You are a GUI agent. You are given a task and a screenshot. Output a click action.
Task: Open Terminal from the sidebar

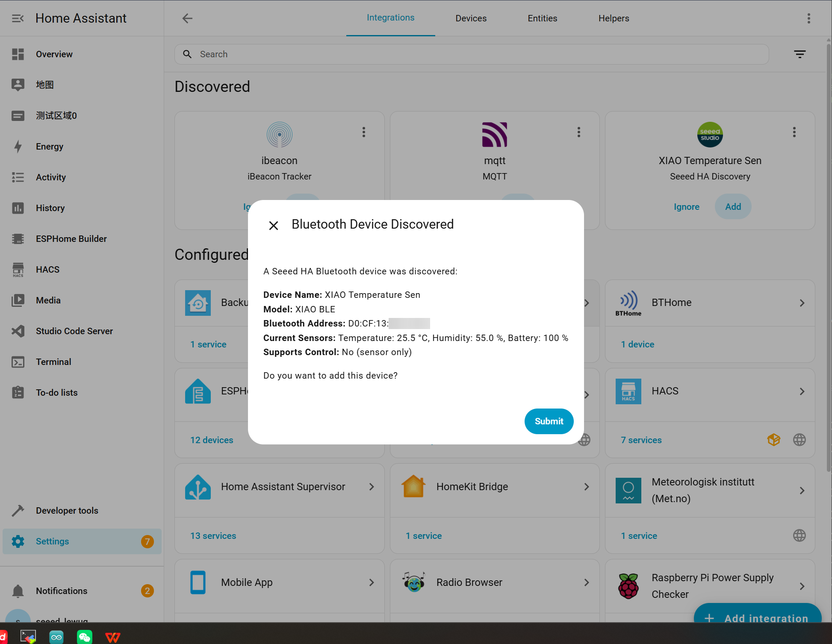pyautogui.click(x=53, y=362)
